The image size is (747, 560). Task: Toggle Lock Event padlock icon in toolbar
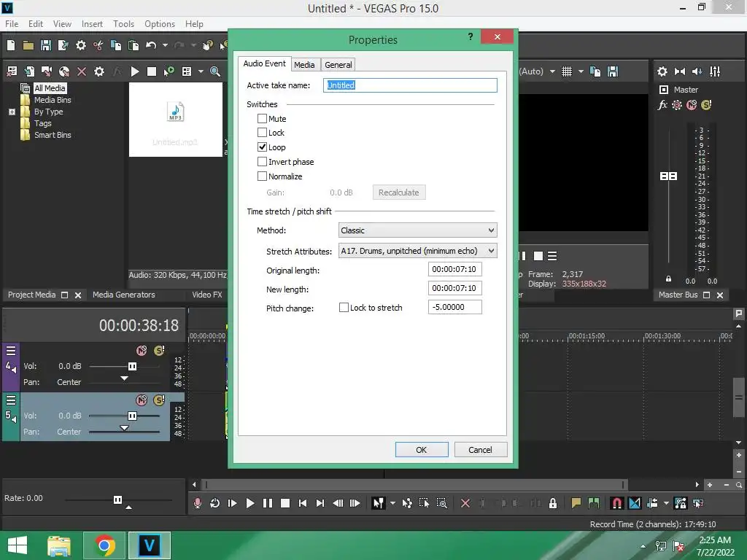pyautogui.click(x=553, y=503)
